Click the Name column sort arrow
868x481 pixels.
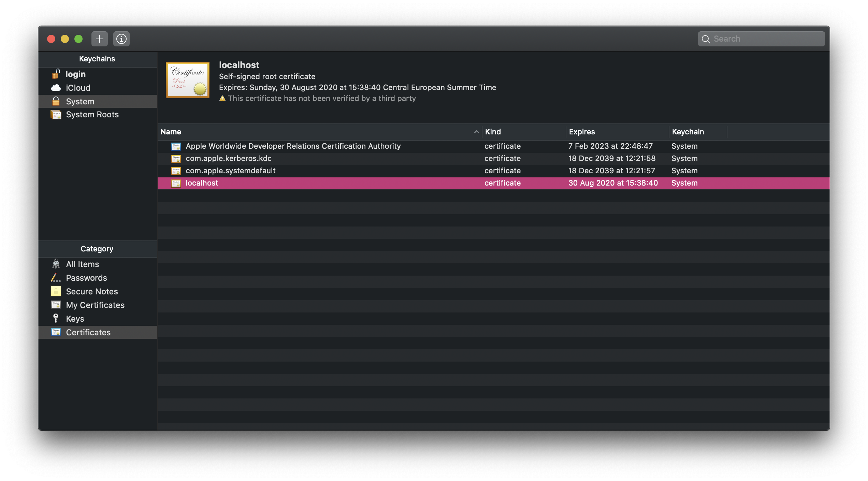pos(476,132)
